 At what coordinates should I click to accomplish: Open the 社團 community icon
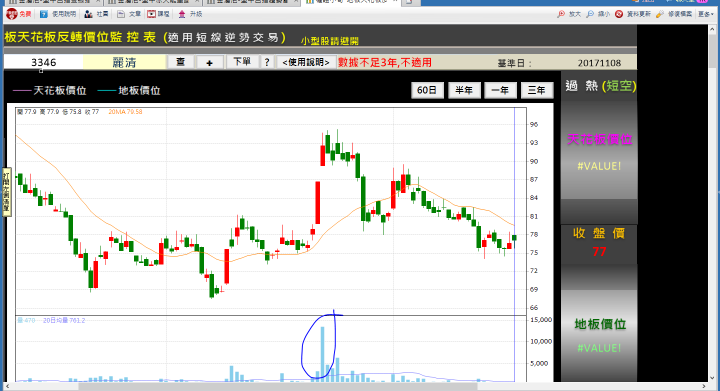[x=88, y=14]
